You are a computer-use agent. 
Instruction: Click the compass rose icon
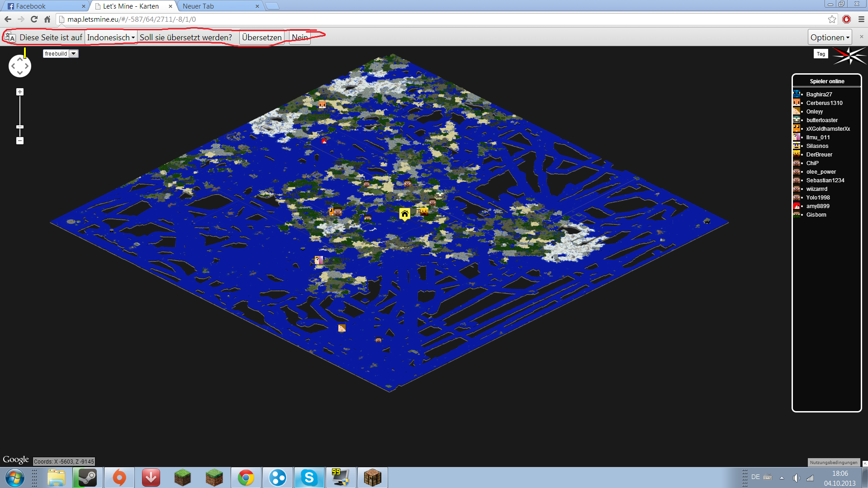(x=849, y=56)
